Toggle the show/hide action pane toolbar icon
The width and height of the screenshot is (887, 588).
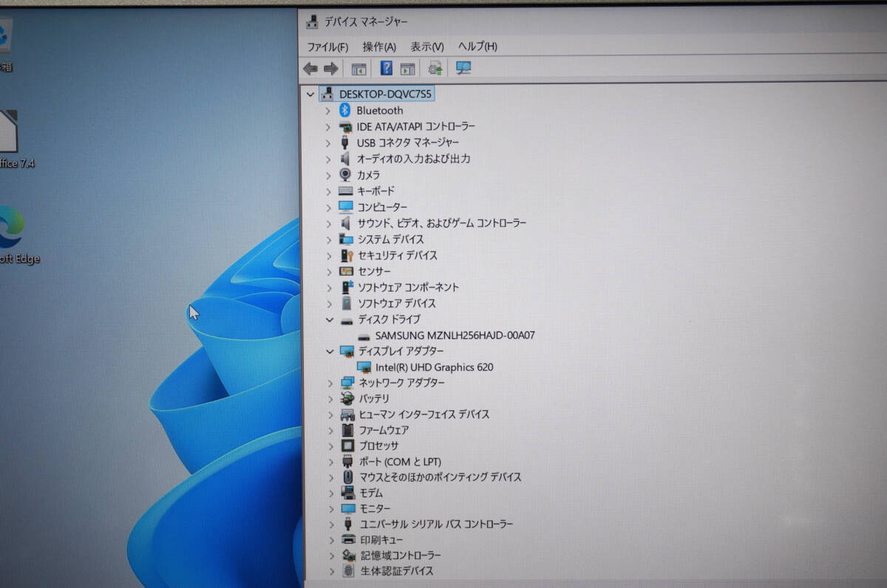[x=407, y=69]
